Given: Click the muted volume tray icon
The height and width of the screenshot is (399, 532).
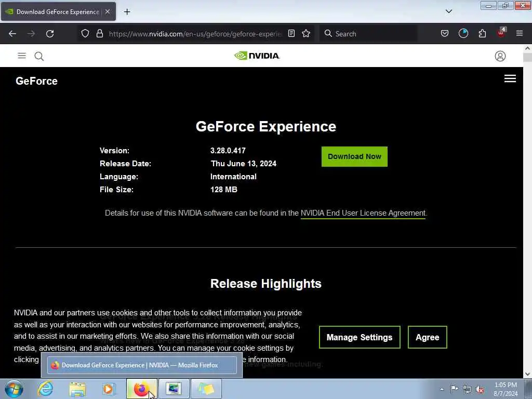Looking at the screenshot, I should tap(480, 389).
